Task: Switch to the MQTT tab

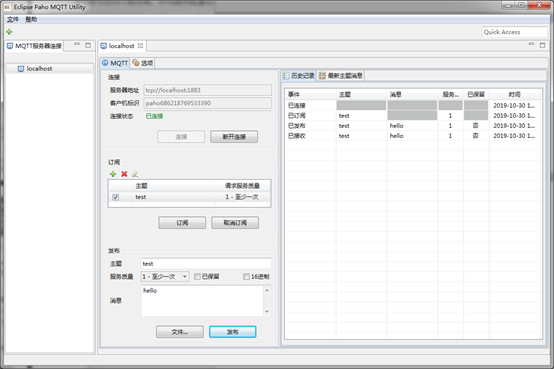Action: [x=115, y=63]
